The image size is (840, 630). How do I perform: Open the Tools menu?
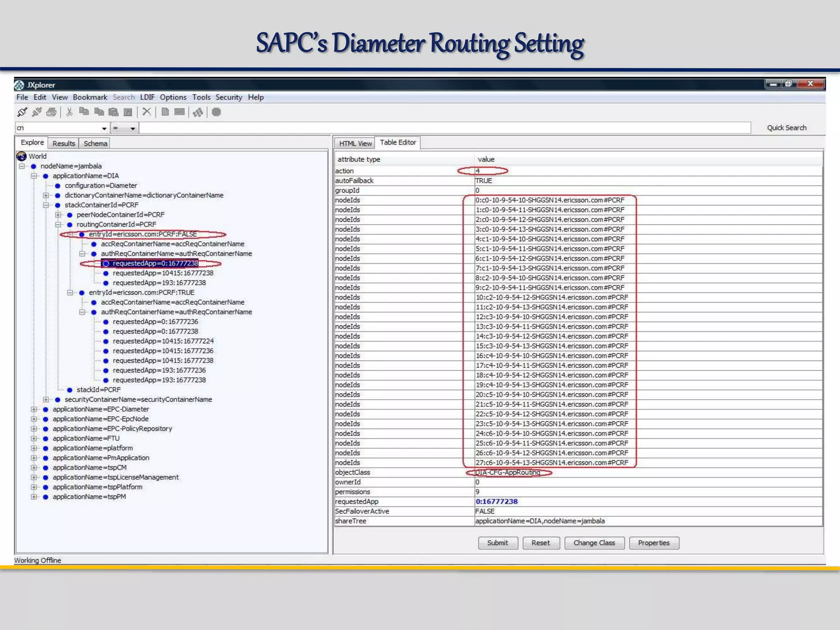point(201,97)
